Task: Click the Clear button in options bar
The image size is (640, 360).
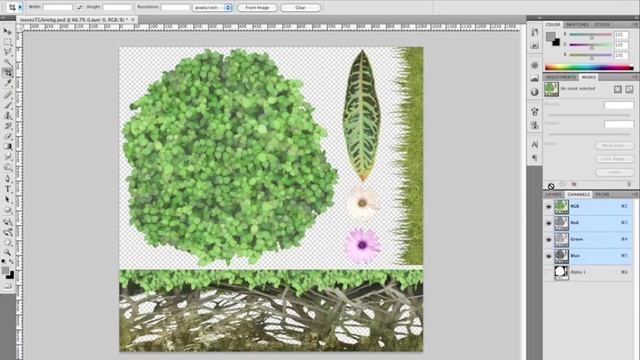Action: (x=300, y=7)
